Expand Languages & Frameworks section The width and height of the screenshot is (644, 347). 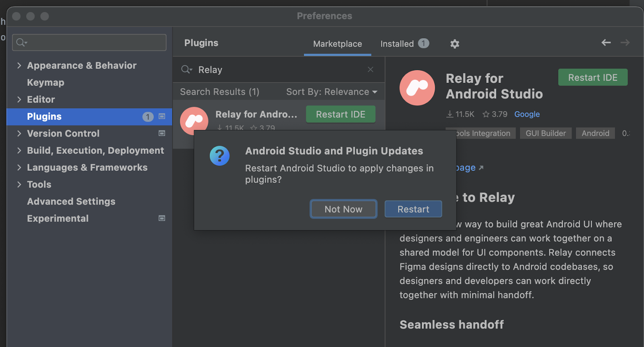click(19, 167)
